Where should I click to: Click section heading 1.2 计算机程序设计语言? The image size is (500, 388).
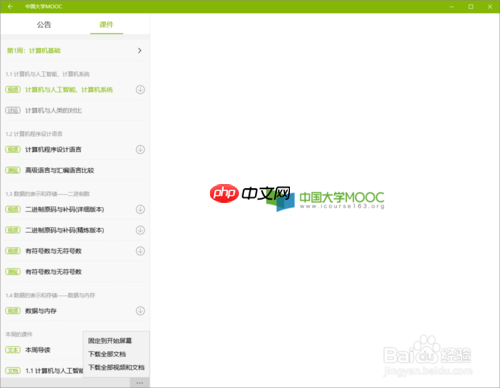click(34, 134)
